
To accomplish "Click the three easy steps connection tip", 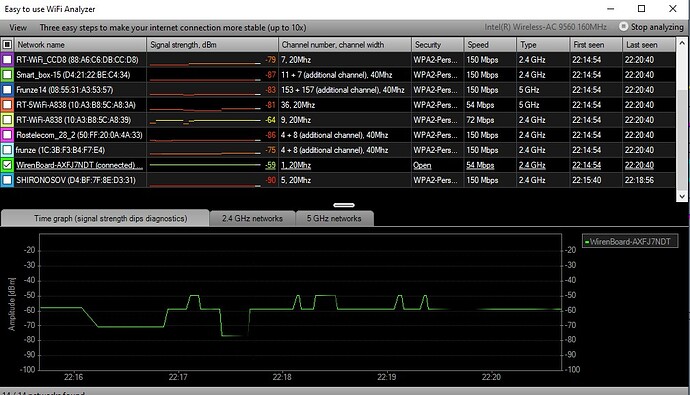I will click(x=173, y=28).
